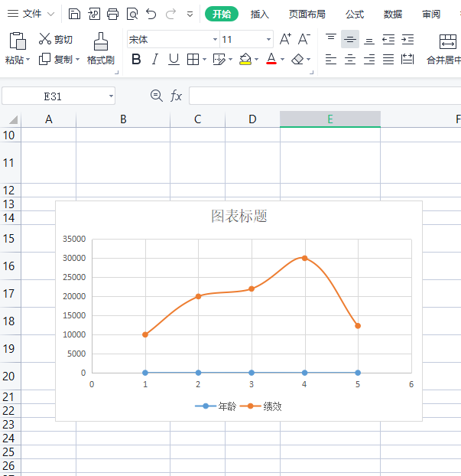Click distributed alignment icon
461x476 pixels.
point(407,59)
